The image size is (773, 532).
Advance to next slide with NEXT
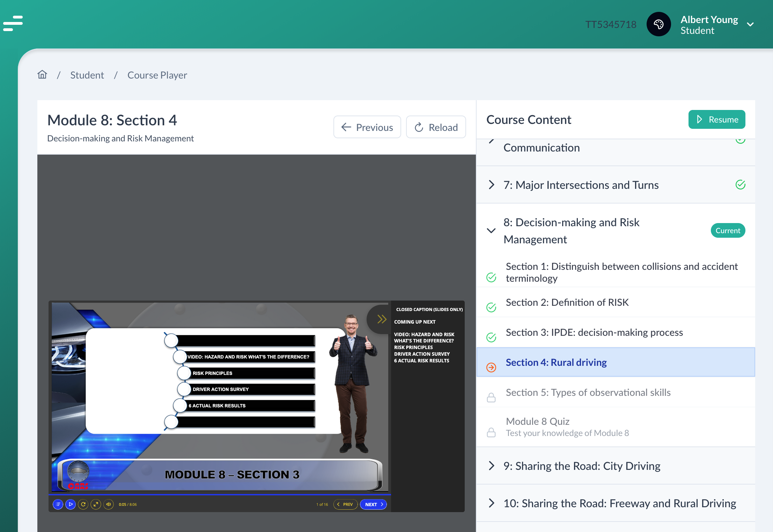click(373, 504)
